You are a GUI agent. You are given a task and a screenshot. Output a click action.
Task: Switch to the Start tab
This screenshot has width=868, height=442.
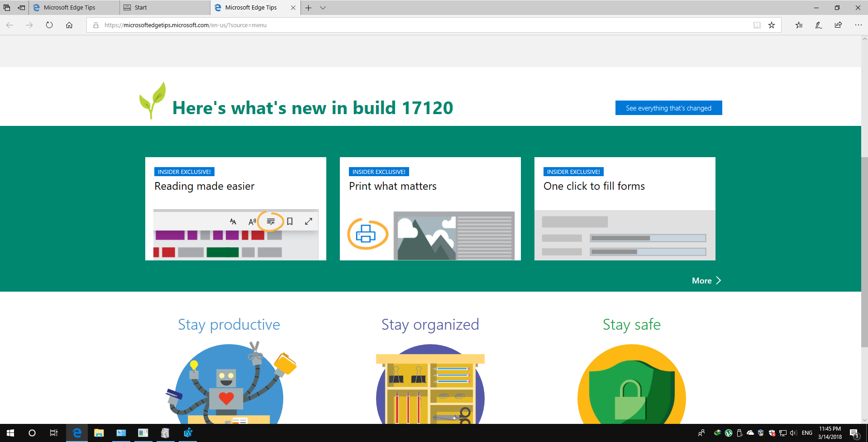[165, 8]
